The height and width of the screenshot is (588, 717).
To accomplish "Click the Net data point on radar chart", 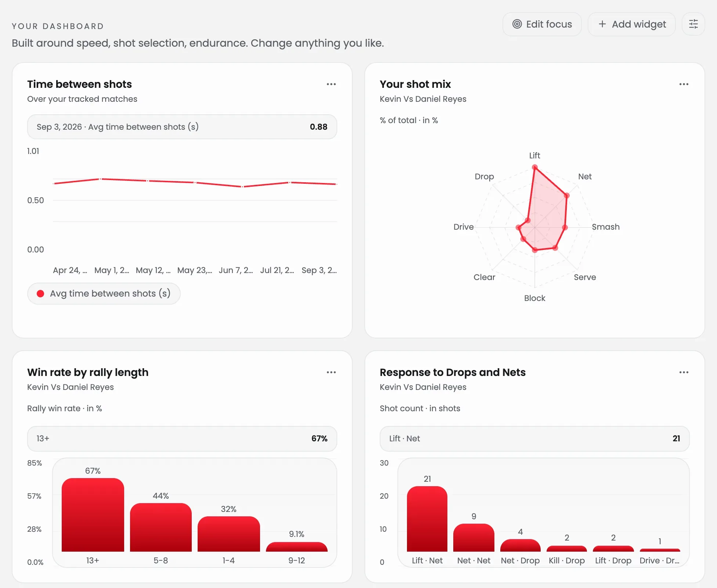I will [x=567, y=196].
